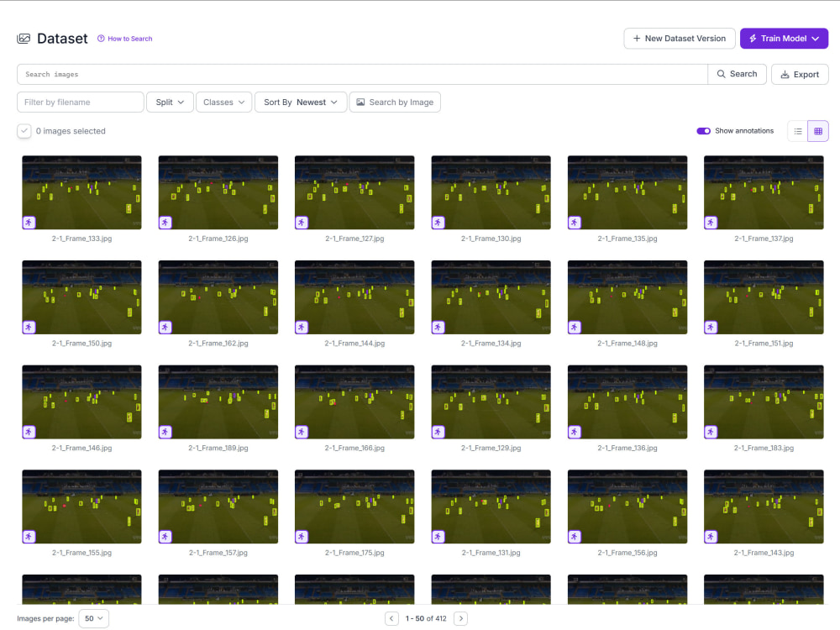The width and height of the screenshot is (840, 630).
Task: Open thumbnail 2-1_Frame_156.jpg
Action: click(x=627, y=507)
